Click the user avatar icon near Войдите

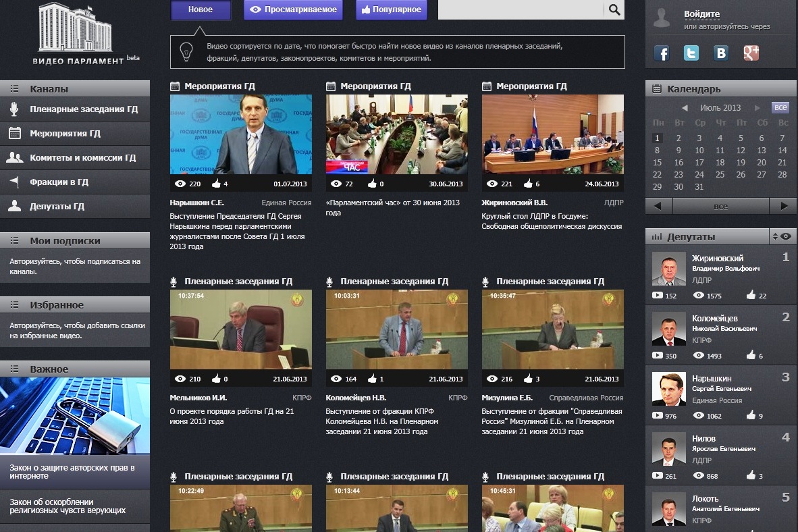pyautogui.click(x=662, y=18)
